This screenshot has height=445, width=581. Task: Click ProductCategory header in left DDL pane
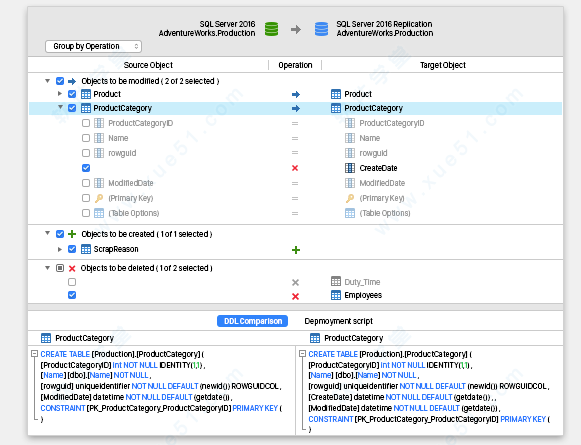click(84, 338)
